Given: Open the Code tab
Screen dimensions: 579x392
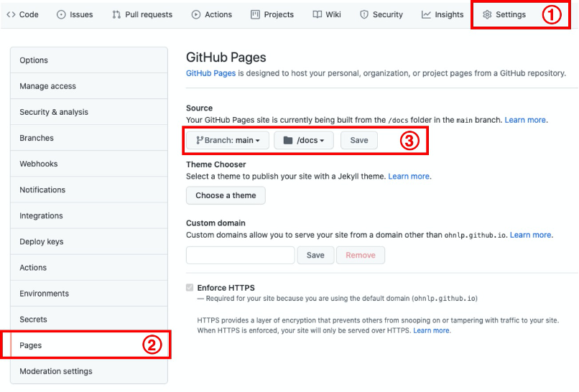Looking at the screenshot, I should coord(22,14).
